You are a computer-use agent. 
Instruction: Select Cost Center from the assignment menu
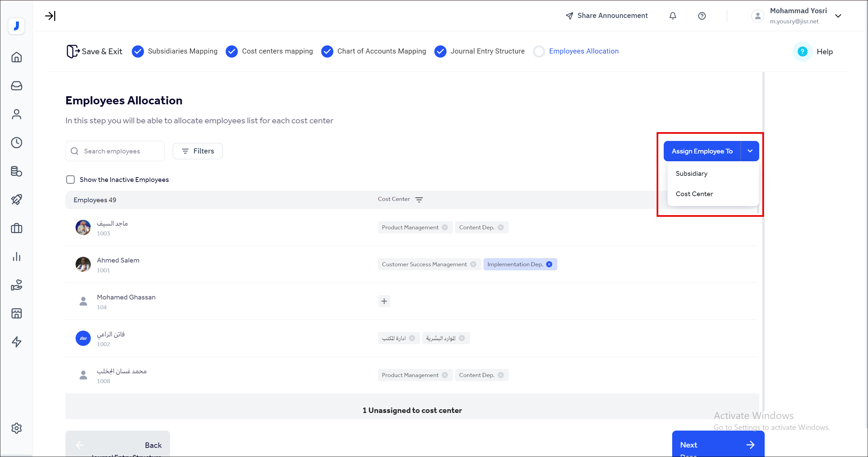click(x=694, y=194)
